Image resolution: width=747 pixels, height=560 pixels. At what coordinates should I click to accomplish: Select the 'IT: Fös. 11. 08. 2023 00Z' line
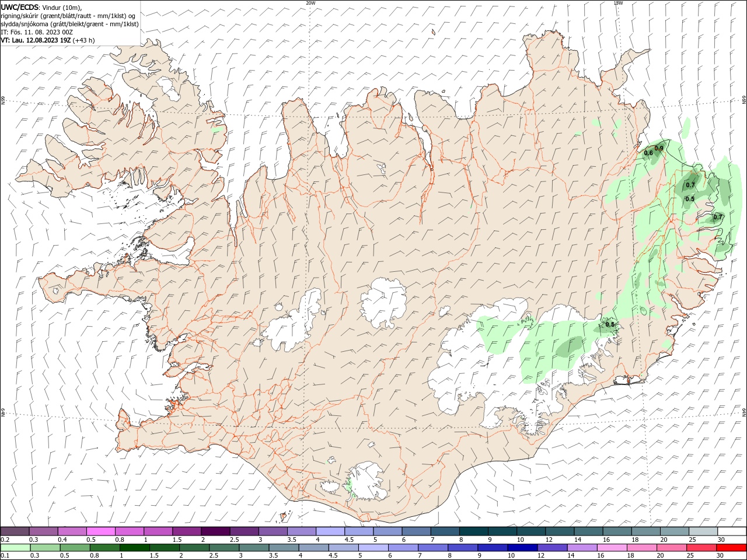pyautogui.click(x=36, y=32)
